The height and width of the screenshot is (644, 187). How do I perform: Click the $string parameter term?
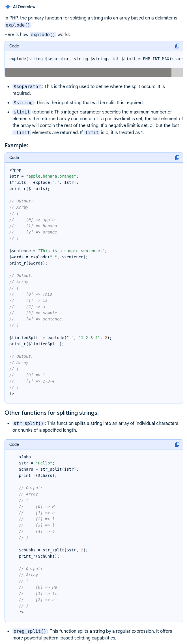tap(23, 103)
